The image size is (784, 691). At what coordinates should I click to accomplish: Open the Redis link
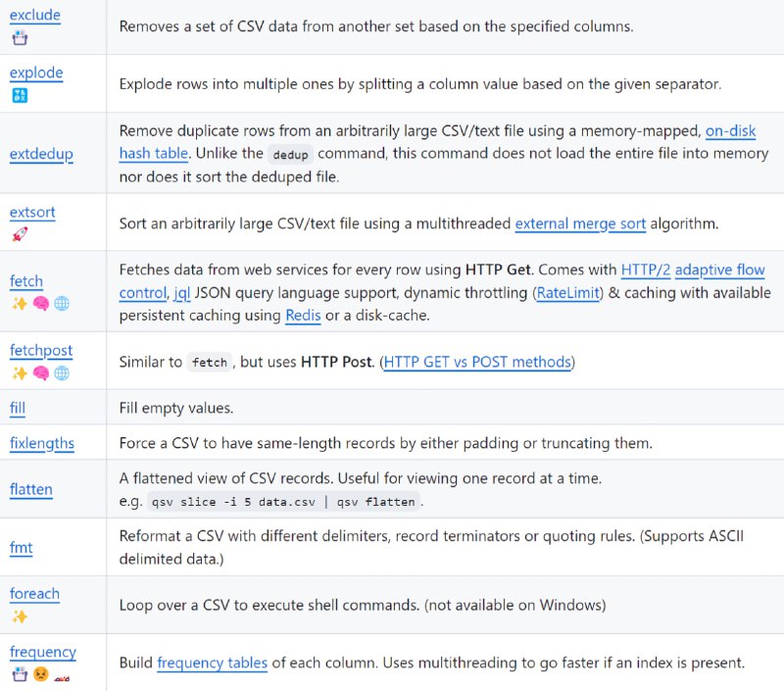click(303, 316)
